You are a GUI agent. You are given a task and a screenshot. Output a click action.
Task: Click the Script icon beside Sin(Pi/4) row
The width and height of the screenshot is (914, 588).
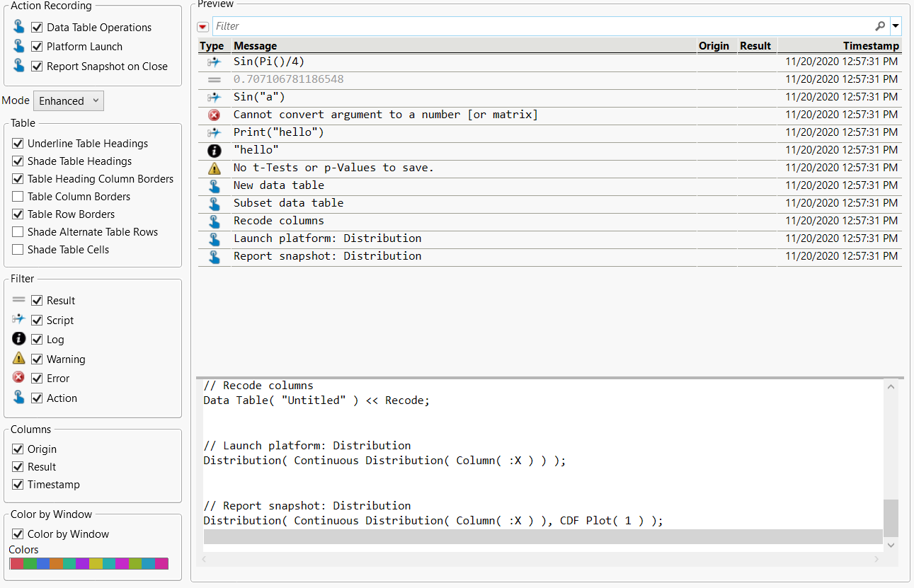click(214, 62)
